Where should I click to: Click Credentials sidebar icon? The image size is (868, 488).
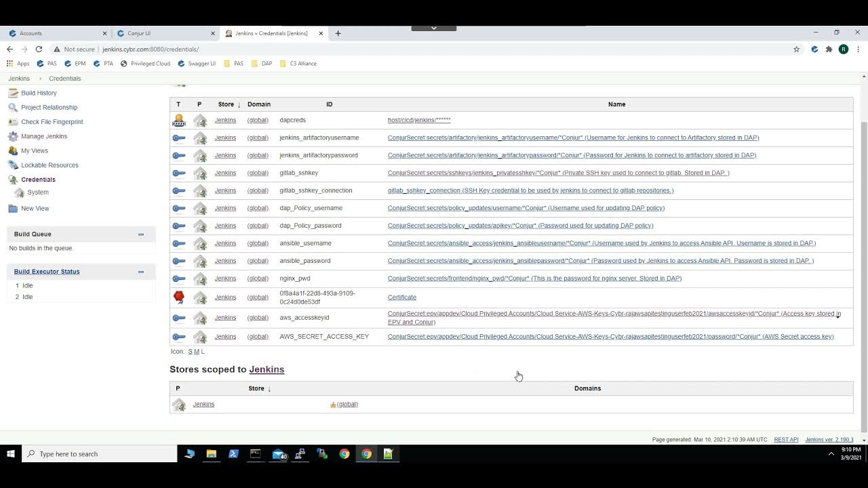click(13, 180)
